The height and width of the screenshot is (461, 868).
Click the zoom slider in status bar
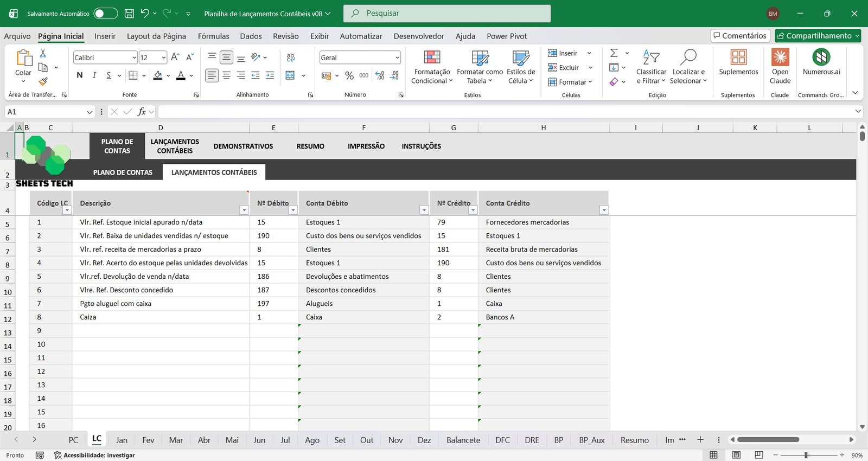pos(807,455)
